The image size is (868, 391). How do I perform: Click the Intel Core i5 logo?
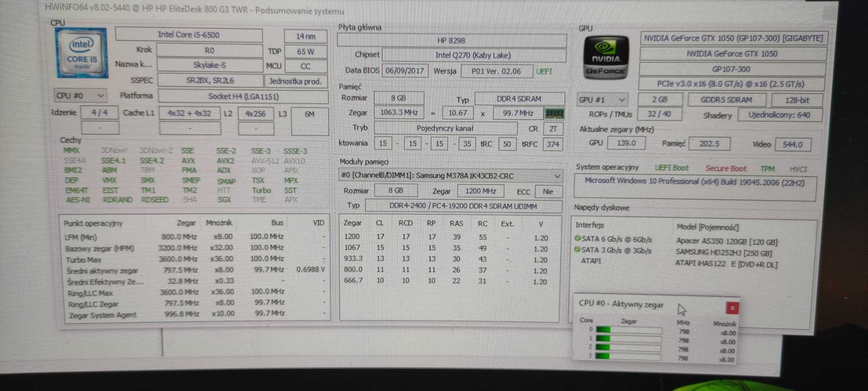82,53
